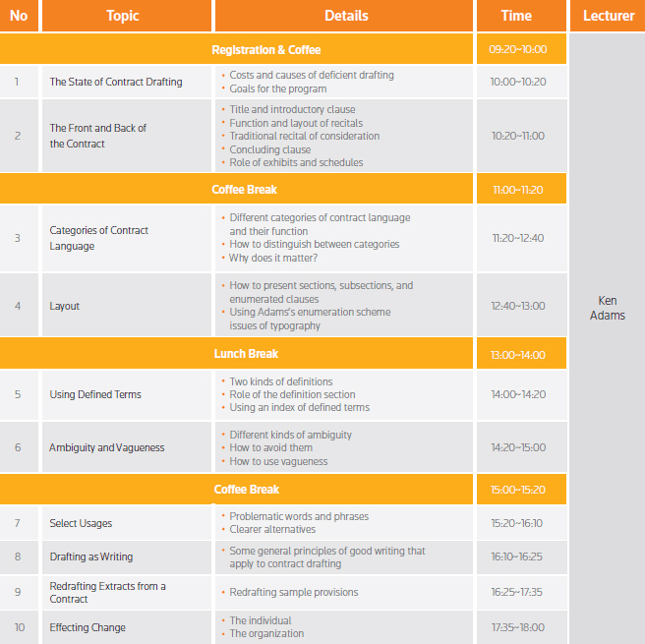Select the Ambiguity and Vagueness topic
645x644 pixels.
[x=107, y=447]
